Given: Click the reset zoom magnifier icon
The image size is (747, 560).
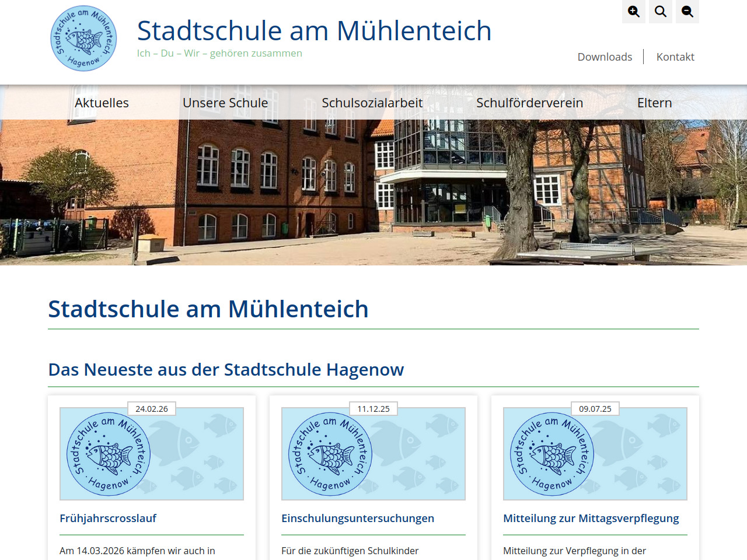Looking at the screenshot, I should 661,12.
